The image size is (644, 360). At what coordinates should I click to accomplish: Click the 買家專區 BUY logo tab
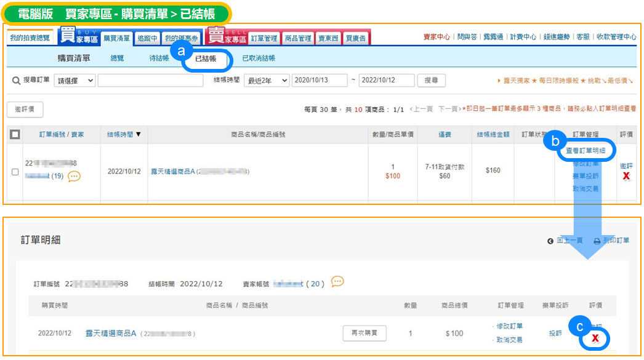[x=78, y=36]
